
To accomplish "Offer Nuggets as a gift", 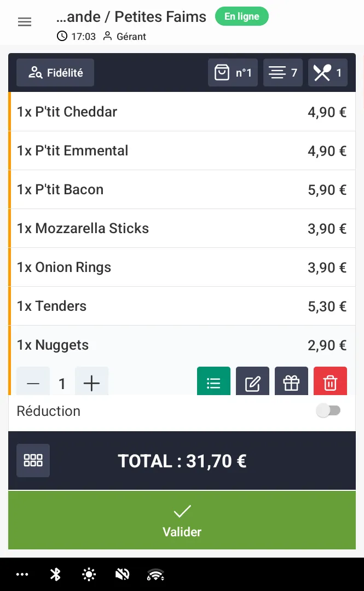I will [291, 383].
